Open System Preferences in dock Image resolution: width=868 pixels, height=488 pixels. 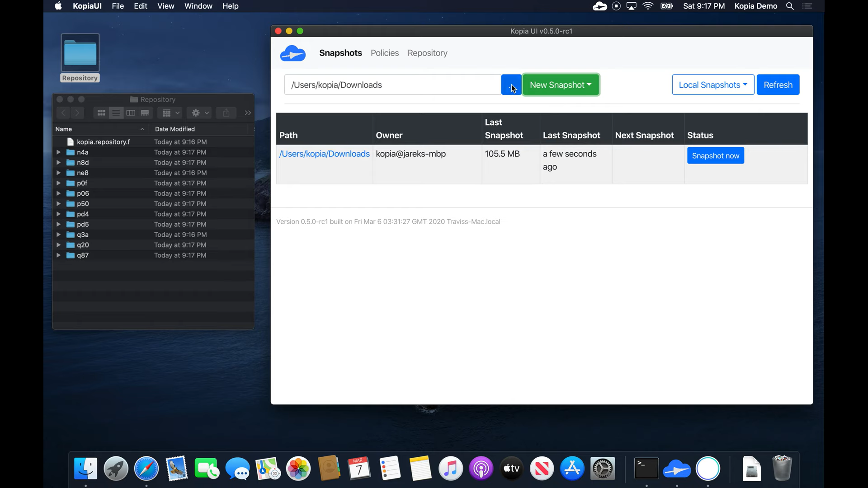click(x=603, y=469)
